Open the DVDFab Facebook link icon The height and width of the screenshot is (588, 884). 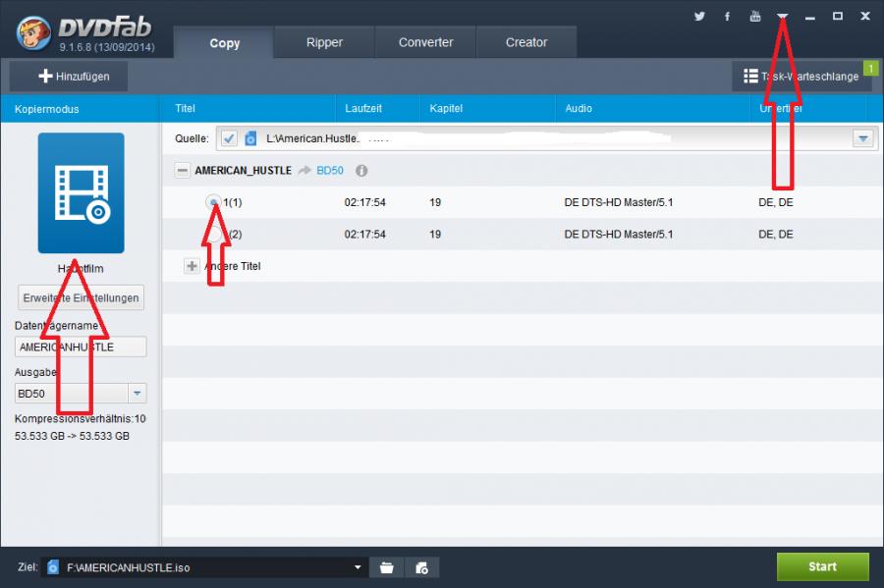click(x=727, y=17)
